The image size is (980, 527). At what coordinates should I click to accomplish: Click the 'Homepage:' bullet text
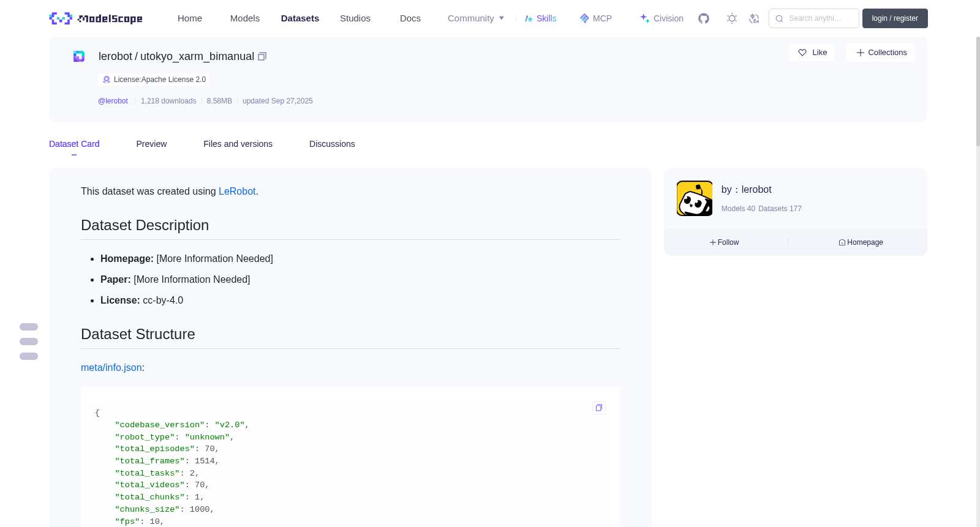tap(127, 259)
